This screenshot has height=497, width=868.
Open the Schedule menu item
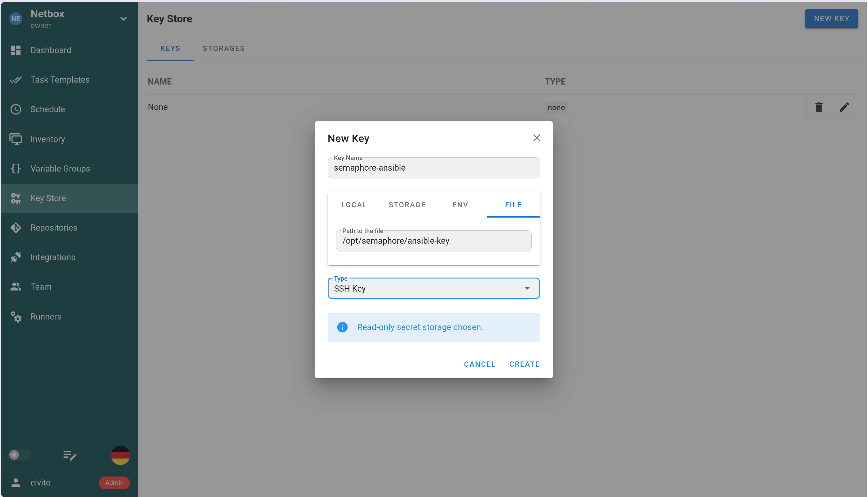[x=70, y=109]
